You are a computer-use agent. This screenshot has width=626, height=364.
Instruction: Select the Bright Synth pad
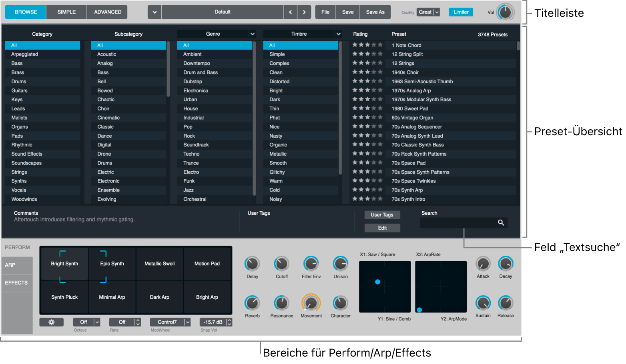64,264
